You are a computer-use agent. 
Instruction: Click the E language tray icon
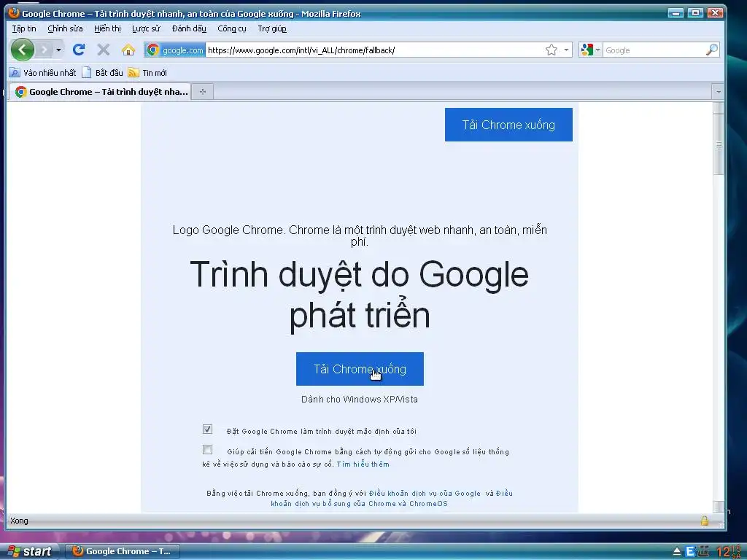[x=689, y=552]
